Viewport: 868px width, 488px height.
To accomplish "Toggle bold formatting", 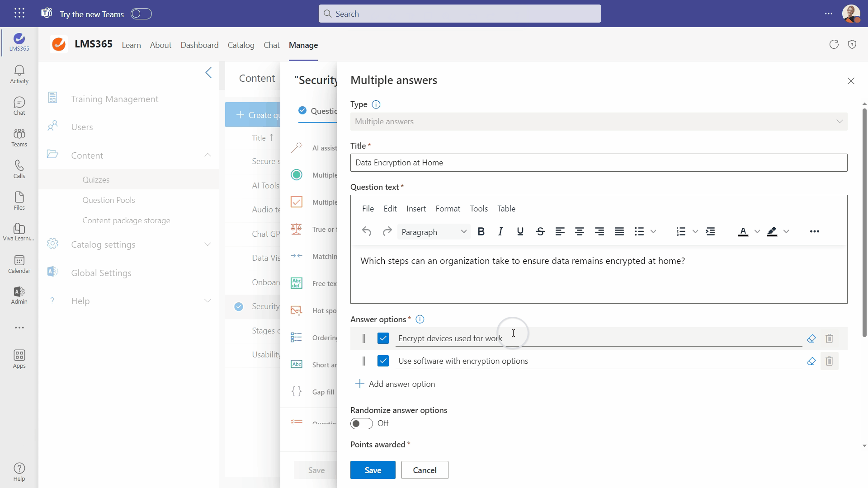I will pos(481,232).
